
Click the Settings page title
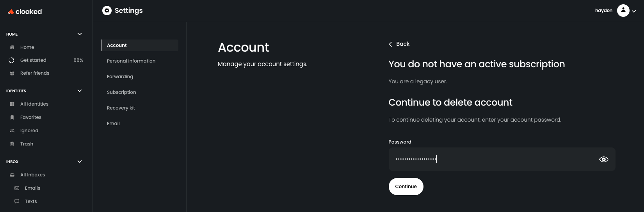click(129, 11)
